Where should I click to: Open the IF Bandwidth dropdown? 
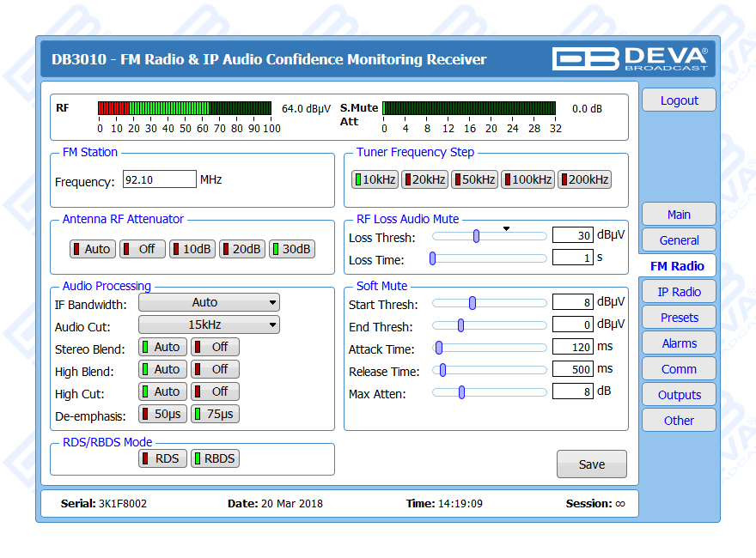[x=209, y=302]
